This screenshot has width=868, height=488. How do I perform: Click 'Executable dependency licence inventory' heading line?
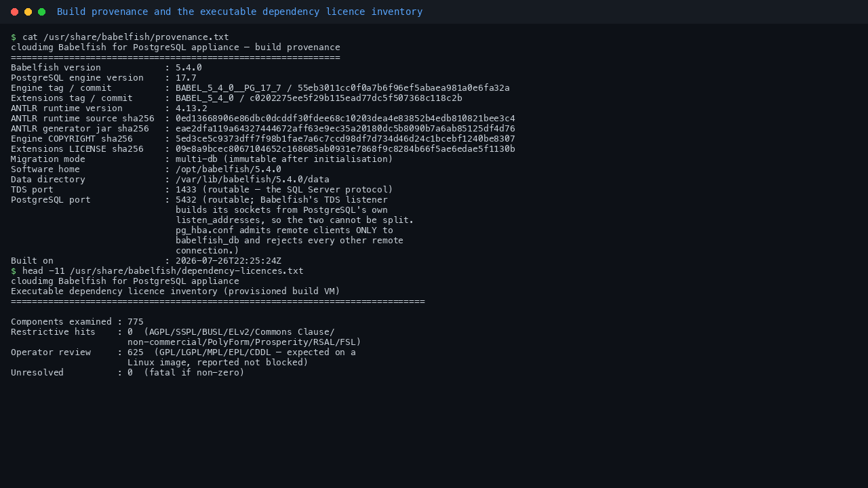coord(176,291)
